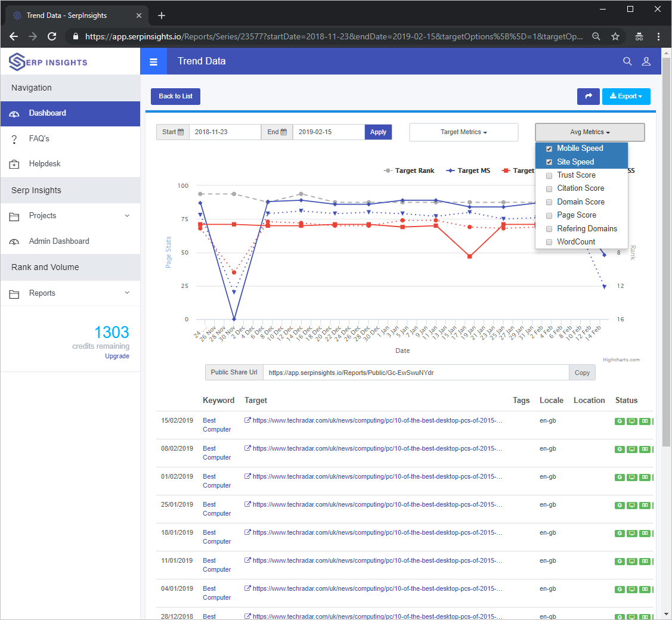
Task: Open search with the magnifier icon
Action: (x=627, y=61)
